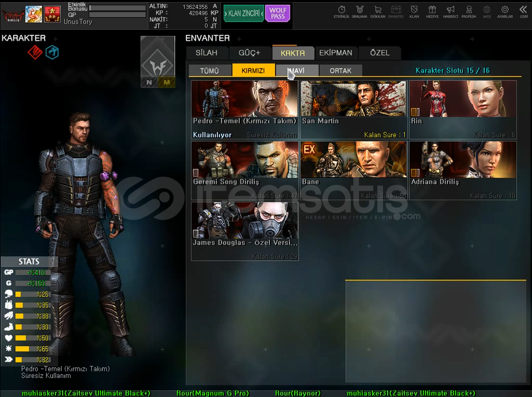The image size is (532, 397).
Task: Switch to the Özel inventory tab
Action: tap(380, 53)
